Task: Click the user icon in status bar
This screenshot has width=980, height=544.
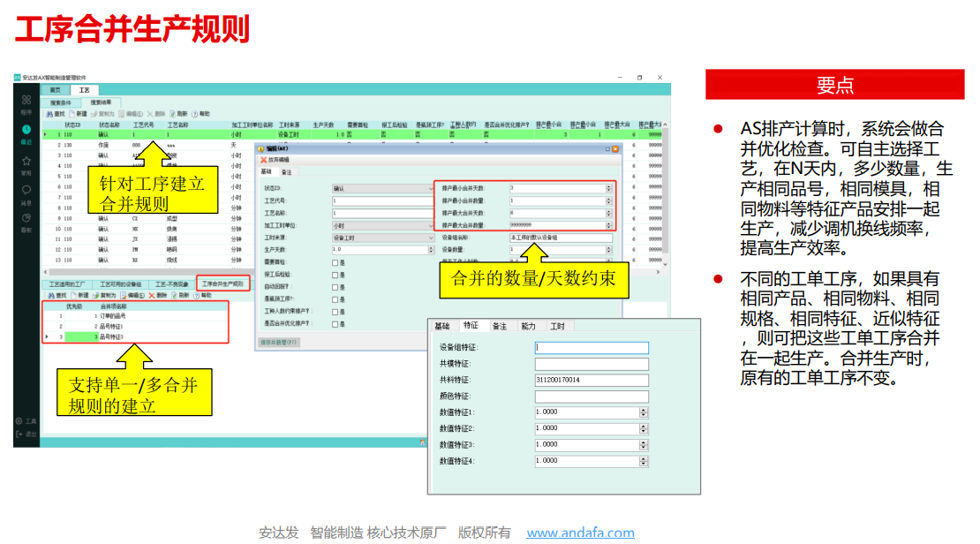Action: 423,442
